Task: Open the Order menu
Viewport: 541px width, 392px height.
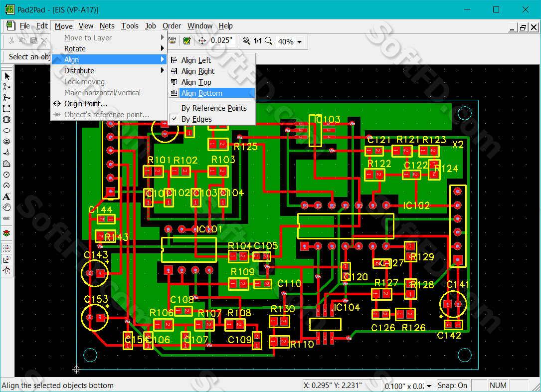Action: click(x=172, y=26)
